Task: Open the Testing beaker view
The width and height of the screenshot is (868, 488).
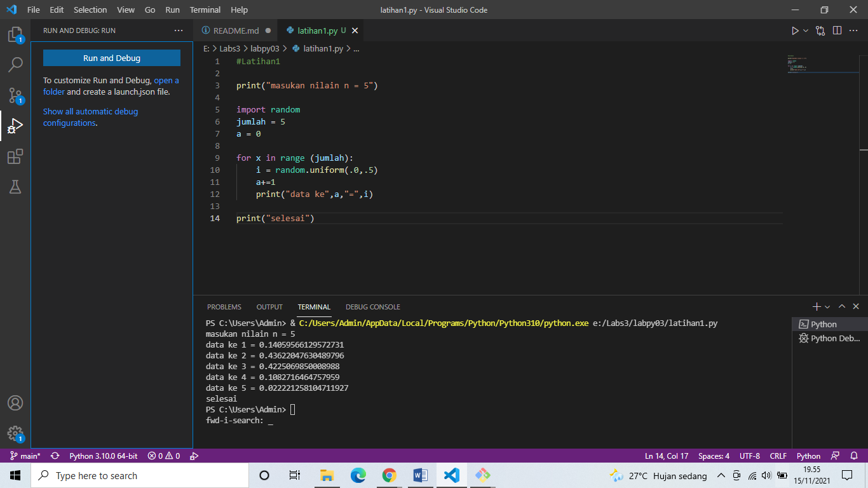Action: (x=16, y=187)
